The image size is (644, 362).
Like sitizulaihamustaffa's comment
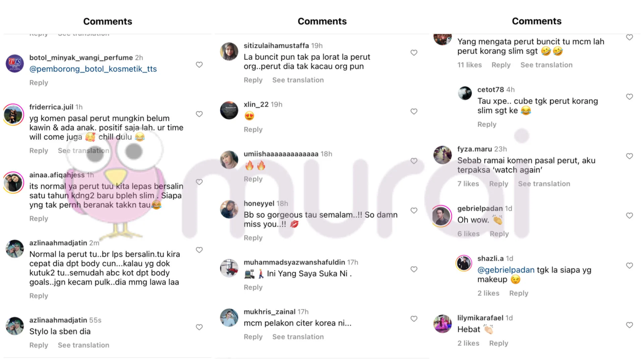tap(414, 53)
